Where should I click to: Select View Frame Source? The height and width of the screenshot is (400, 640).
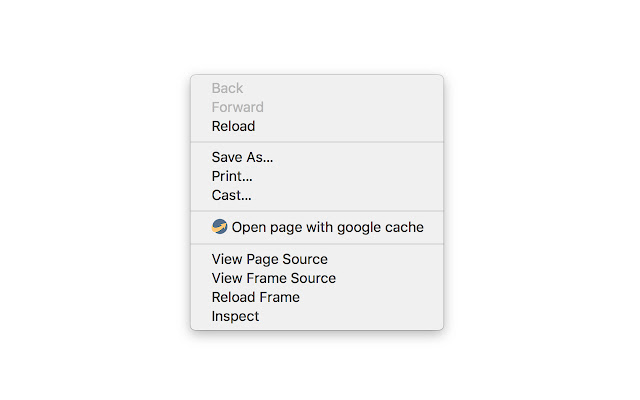tap(273, 278)
